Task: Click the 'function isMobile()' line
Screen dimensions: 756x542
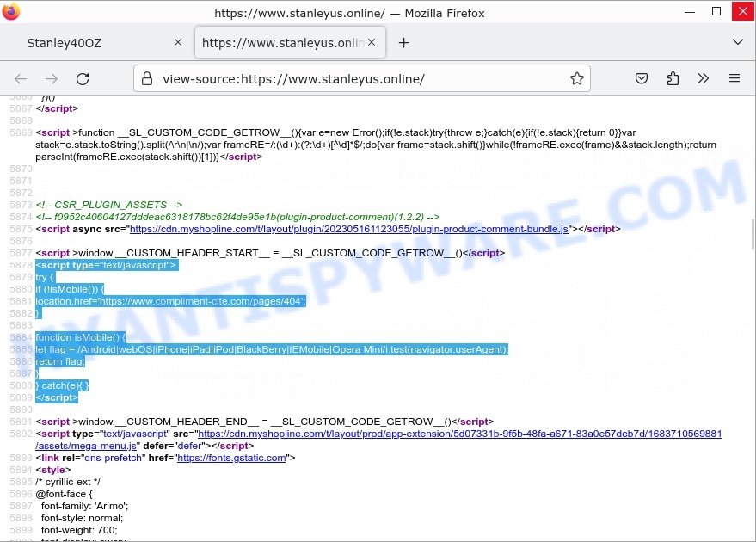Action: click(x=81, y=337)
